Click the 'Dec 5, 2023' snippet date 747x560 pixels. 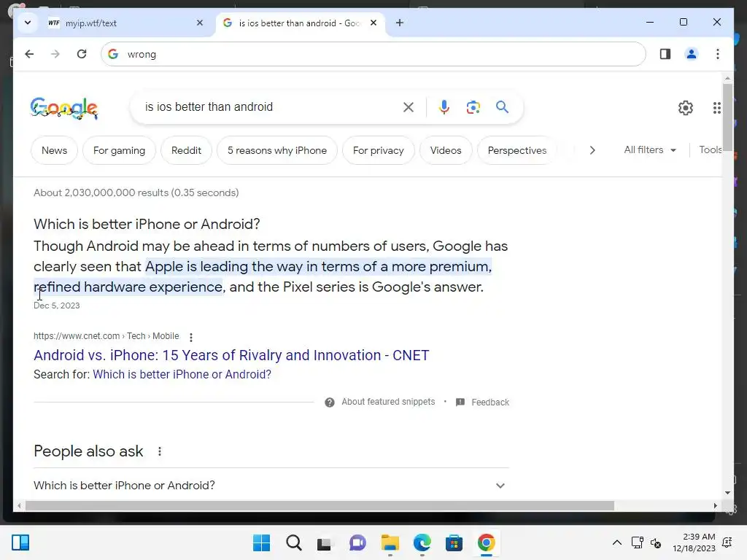57,306
